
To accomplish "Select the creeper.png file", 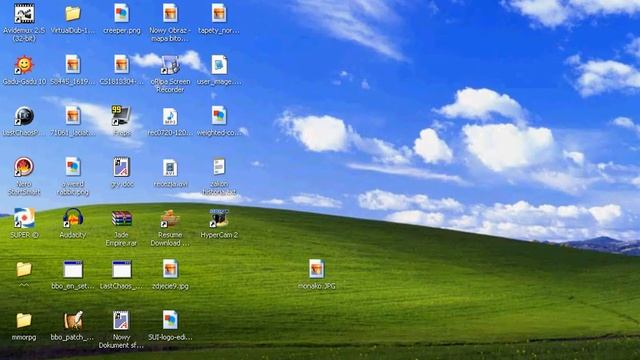I will [x=121, y=14].
